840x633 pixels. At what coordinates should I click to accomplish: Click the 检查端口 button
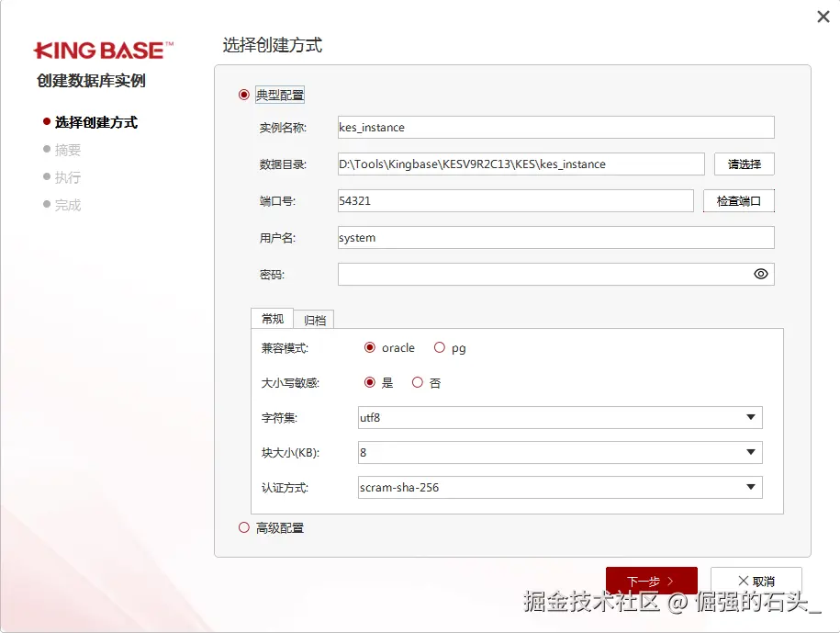point(739,201)
